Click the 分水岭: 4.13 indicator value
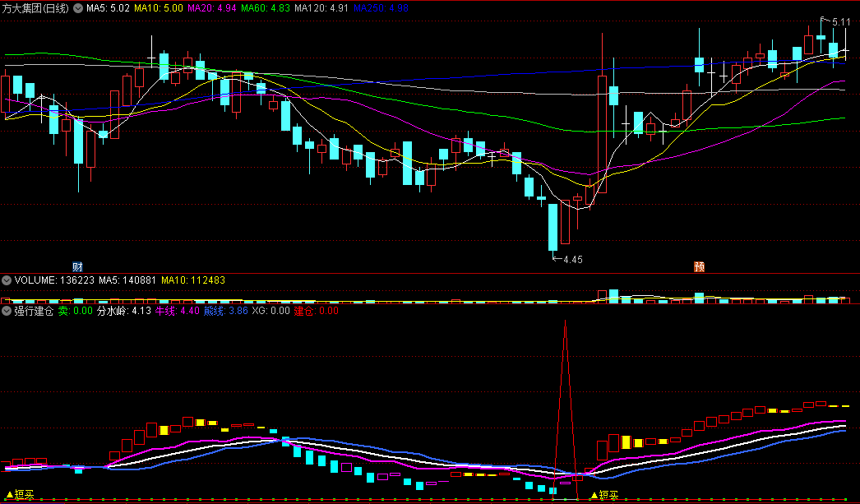The height and width of the screenshot is (504, 860). [x=124, y=311]
